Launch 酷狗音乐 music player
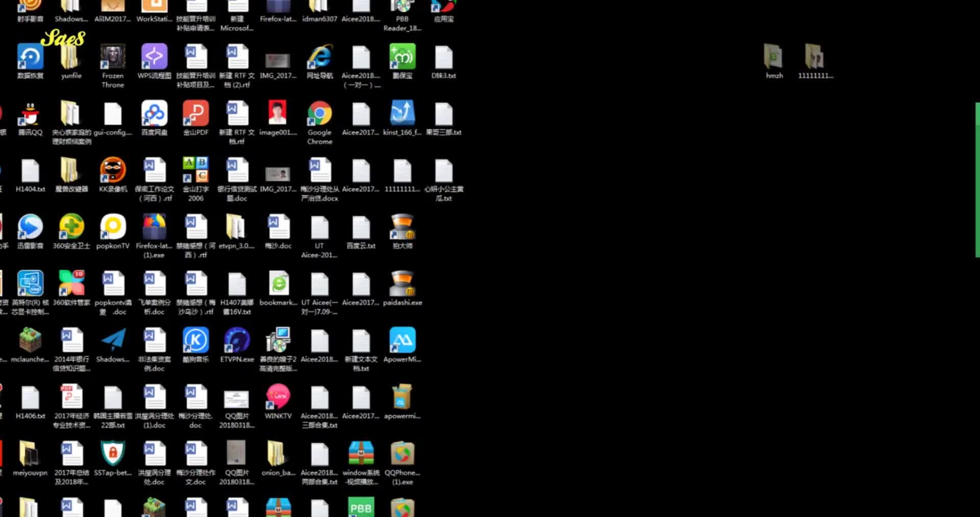This screenshot has width=980, height=517. click(195, 341)
